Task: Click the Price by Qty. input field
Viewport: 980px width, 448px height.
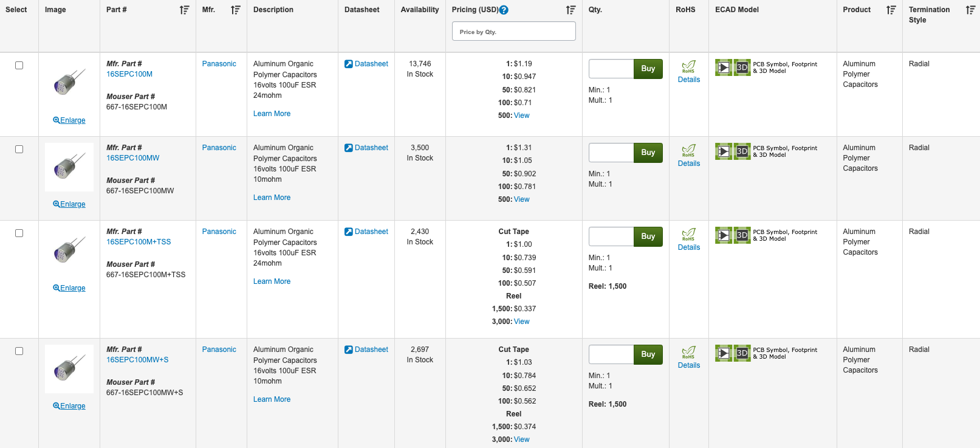Action: tap(513, 32)
